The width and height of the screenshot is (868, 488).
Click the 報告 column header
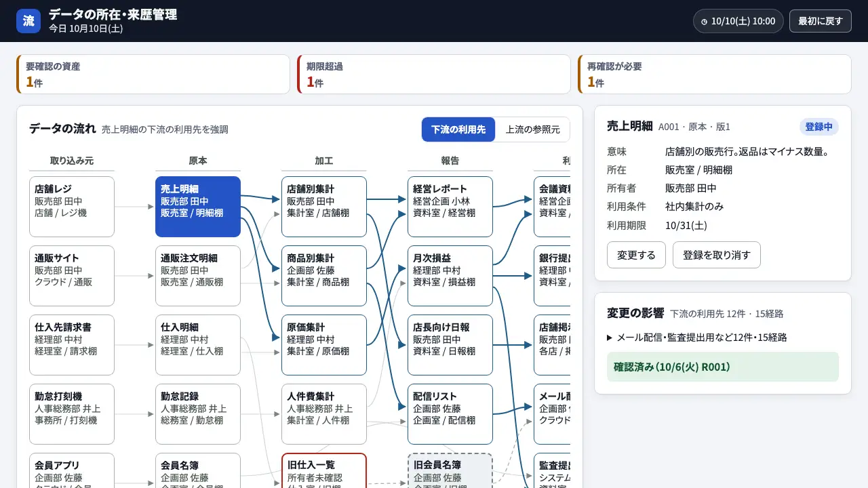(450, 161)
